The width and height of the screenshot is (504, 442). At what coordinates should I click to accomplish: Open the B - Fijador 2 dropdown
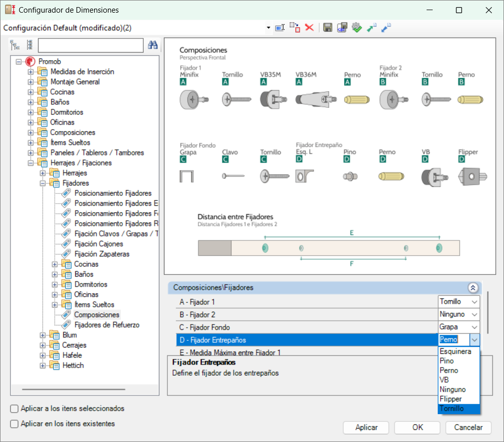coord(475,314)
